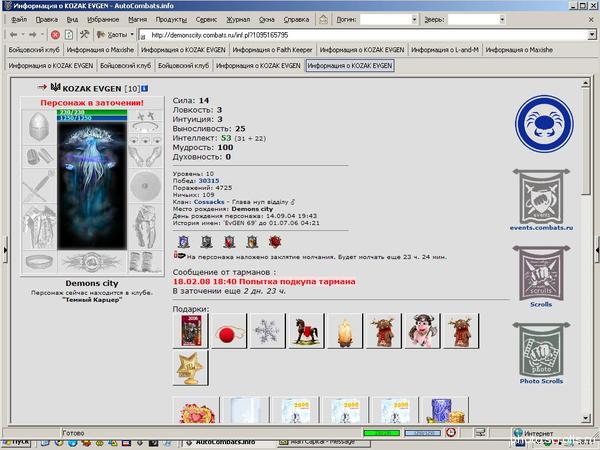Select the body armor equipment slot
This screenshot has height=450, width=600.
(x=39, y=227)
